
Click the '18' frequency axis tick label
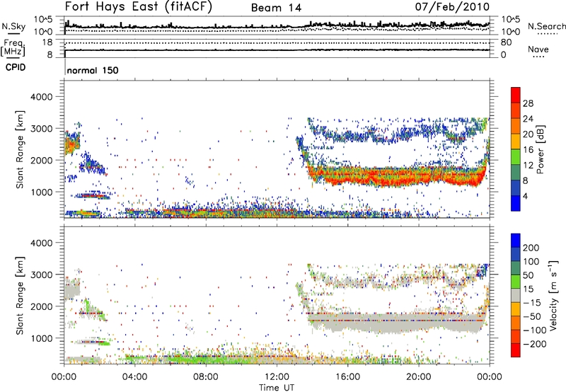click(x=47, y=42)
